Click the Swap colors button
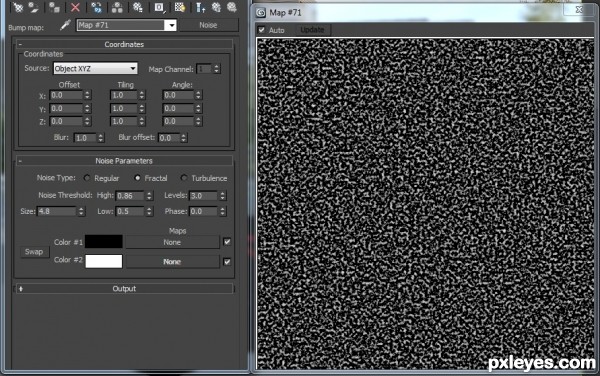 34,252
